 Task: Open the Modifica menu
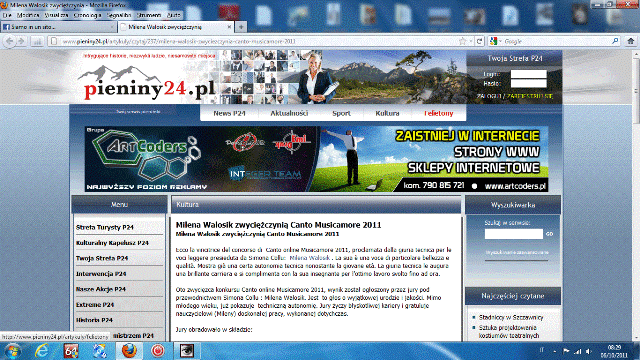click(x=28, y=15)
